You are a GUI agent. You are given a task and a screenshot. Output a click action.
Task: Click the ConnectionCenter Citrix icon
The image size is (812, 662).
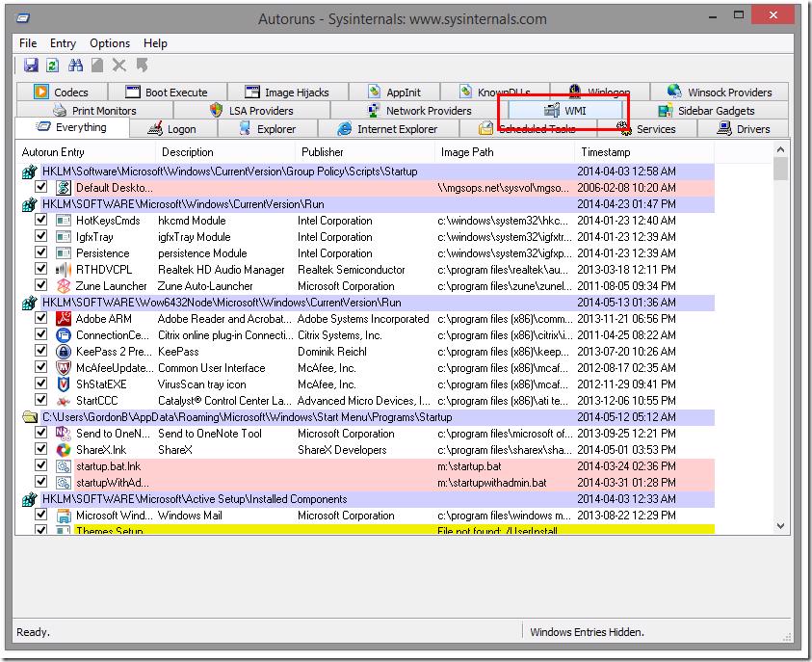(x=64, y=335)
